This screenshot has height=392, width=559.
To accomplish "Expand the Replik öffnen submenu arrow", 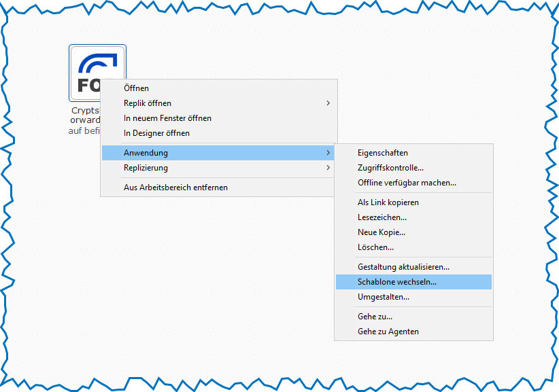I will point(328,103).
